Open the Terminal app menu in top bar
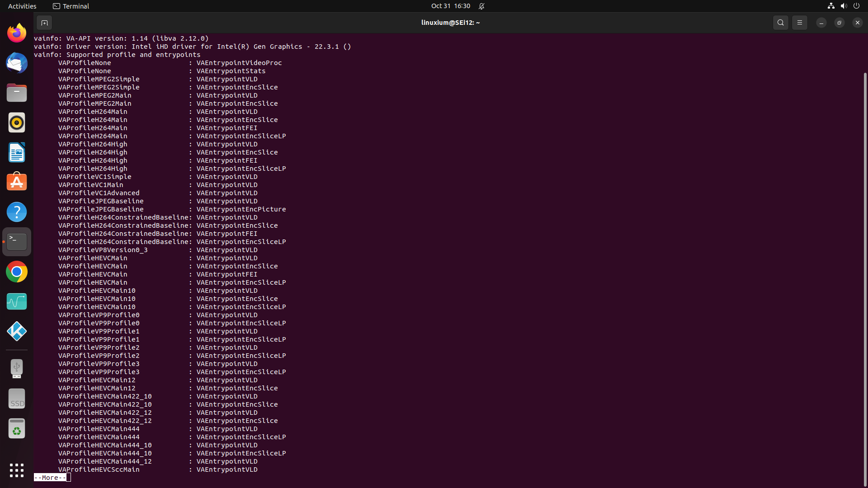This screenshot has height=488, width=868. pos(71,6)
